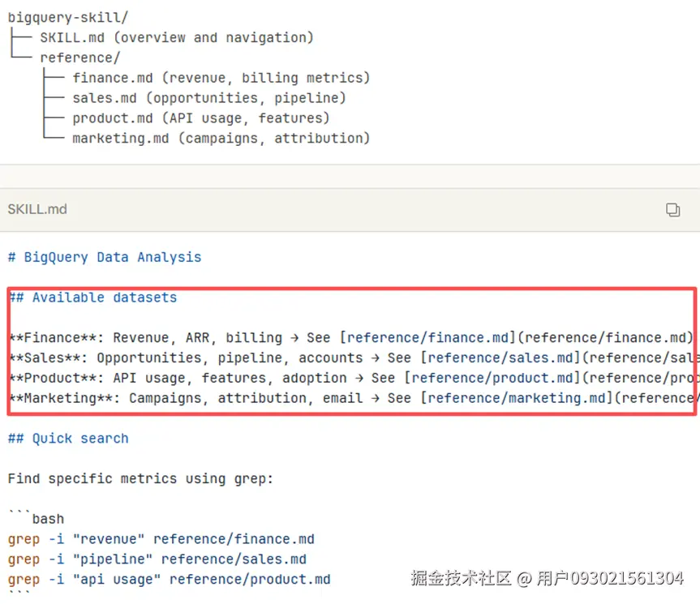Click the SKILL.md code block title

pyautogui.click(x=37, y=209)
